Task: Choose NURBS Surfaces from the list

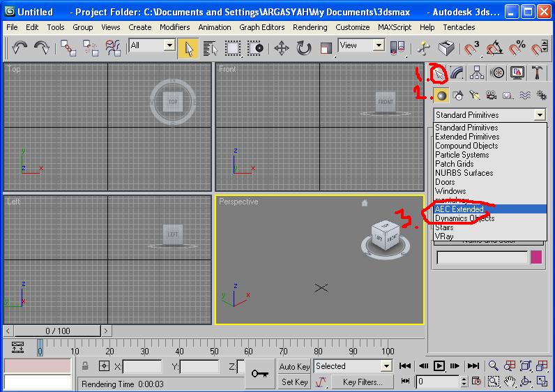Action: tap(490, 173)
